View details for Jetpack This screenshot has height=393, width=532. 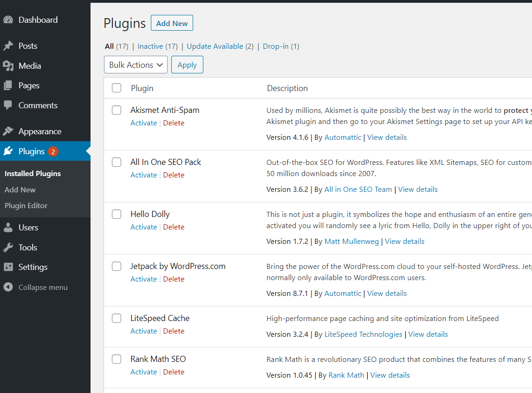point(387,293)
